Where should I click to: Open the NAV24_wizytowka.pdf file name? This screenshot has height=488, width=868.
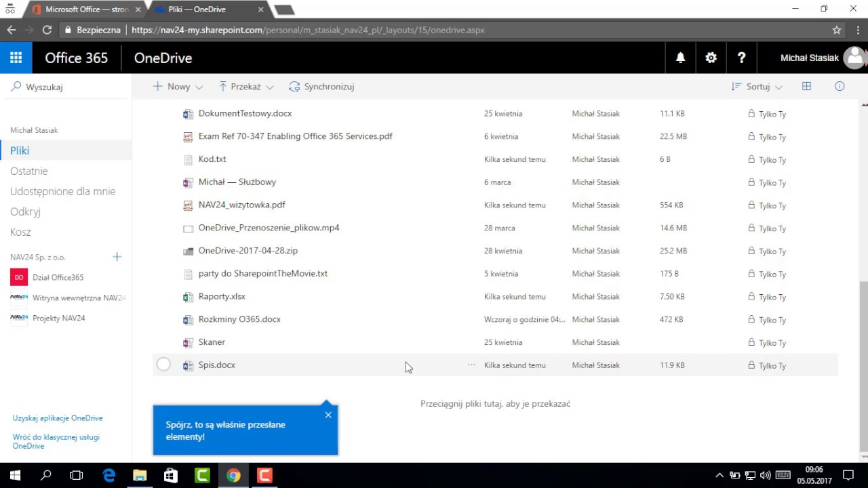point(241,205)
